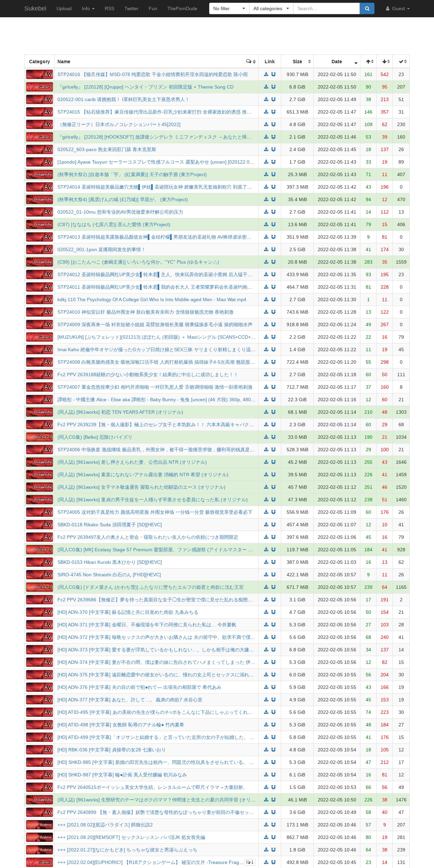Click size cell 930.7 MiB

[297, 74]
